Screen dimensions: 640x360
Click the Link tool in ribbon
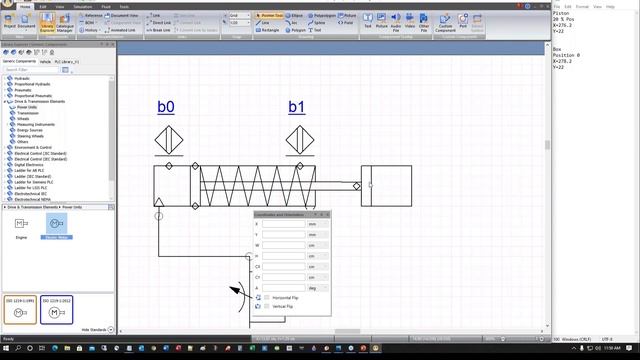(x=153, y=16)
